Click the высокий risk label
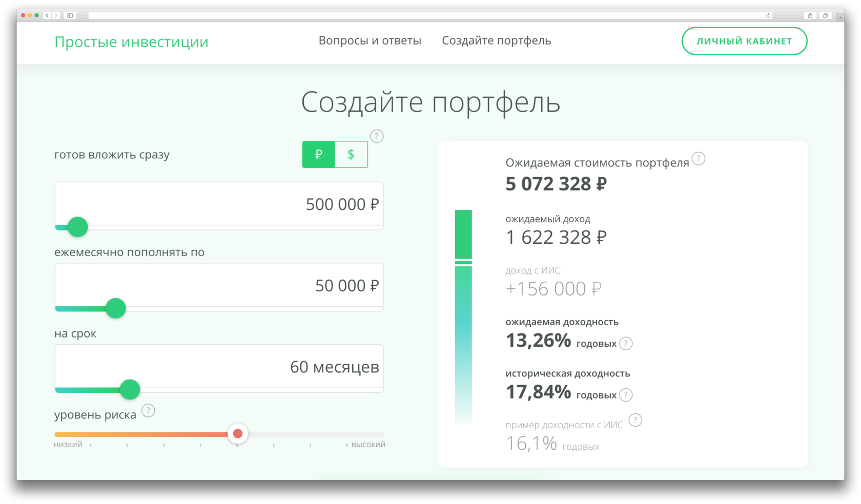Viewport: 861px width, 504px height. [368, 445]
